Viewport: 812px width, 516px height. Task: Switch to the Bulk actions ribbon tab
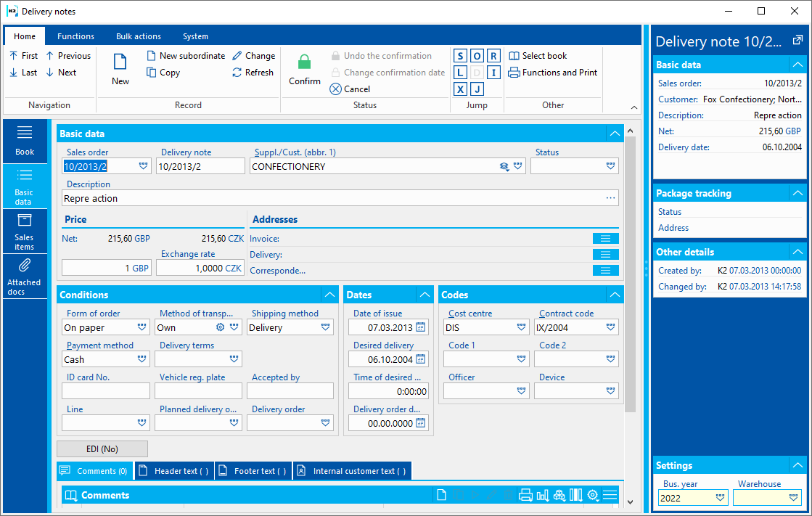point(139,36)
